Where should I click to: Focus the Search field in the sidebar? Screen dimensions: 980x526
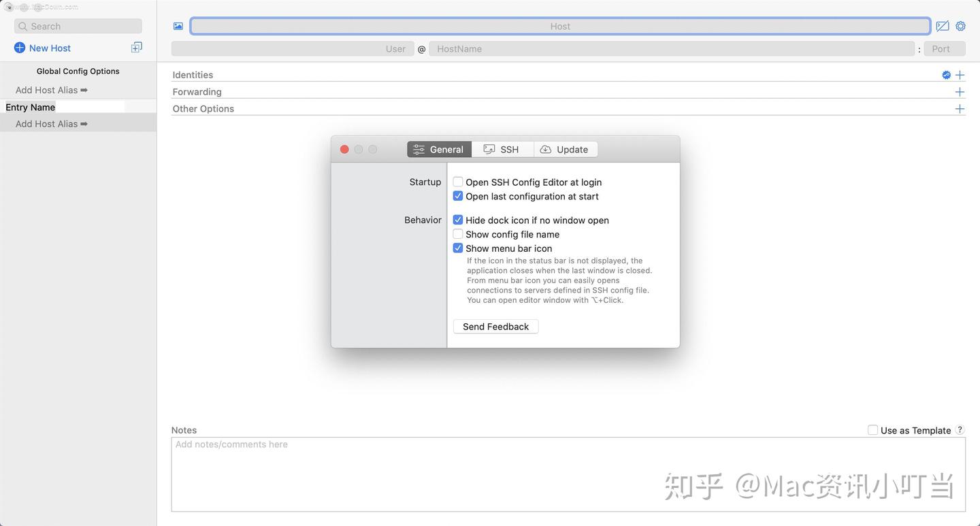tap(78, 26)
